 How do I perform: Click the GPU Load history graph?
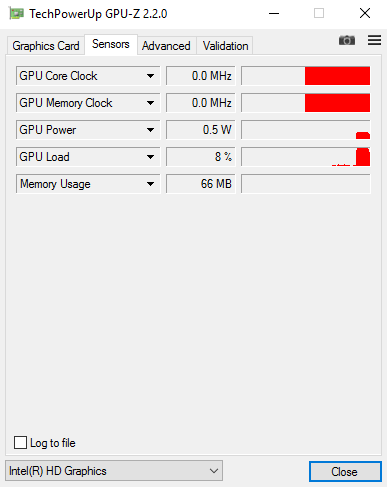click(x=306, y=157)
